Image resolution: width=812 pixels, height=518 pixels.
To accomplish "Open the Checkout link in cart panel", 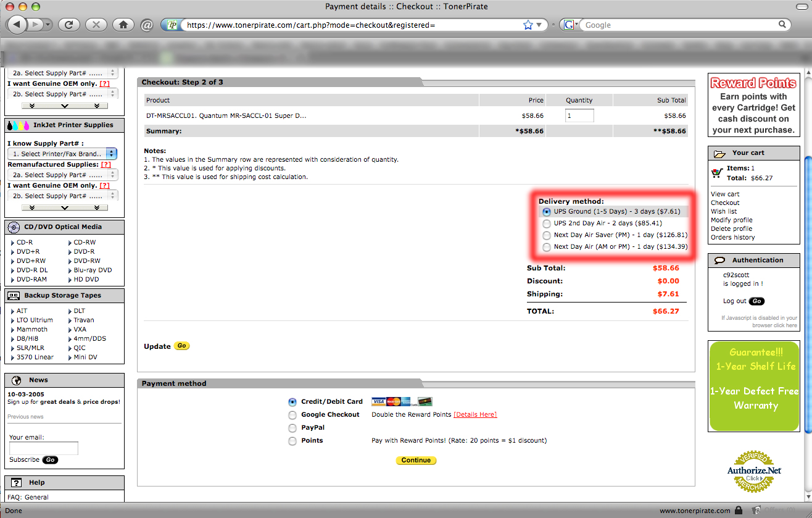I will (725, 203).
